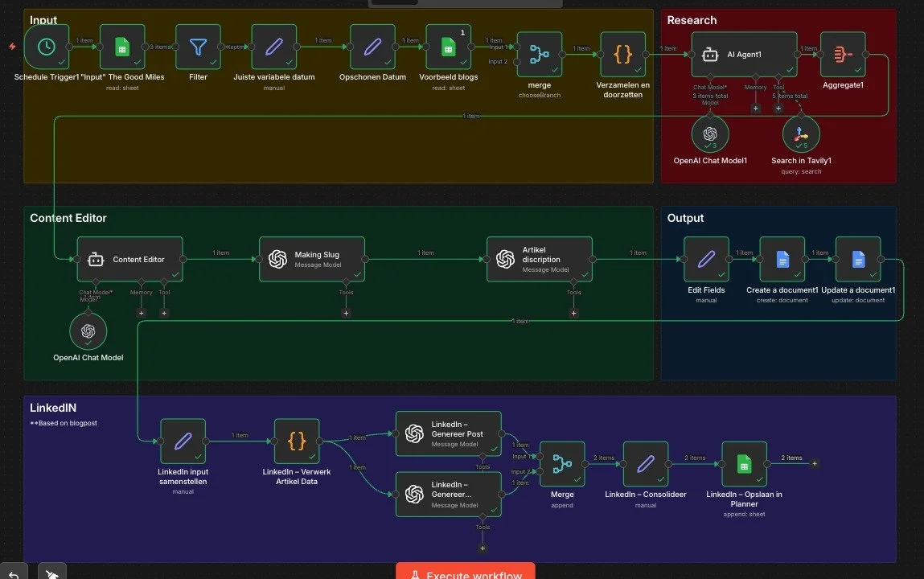
Task: Click the plus under Making Slug Tools output
Action: tap(346, 313)
